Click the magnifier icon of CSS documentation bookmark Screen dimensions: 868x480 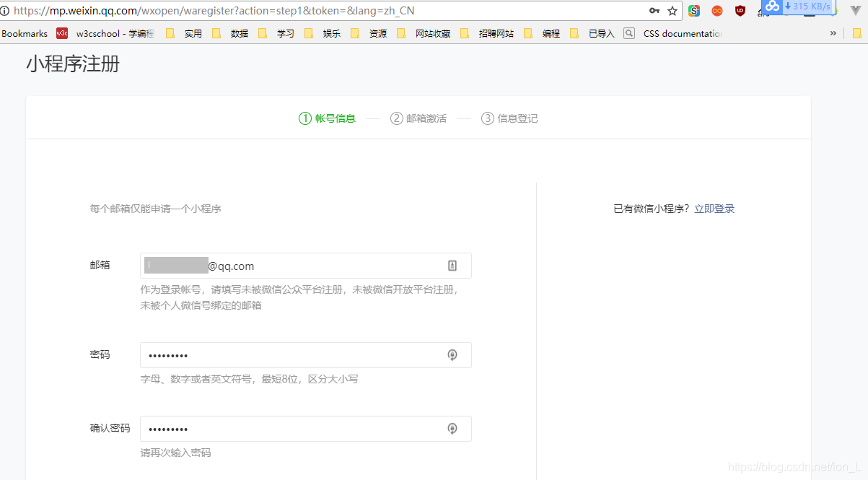click(629, 33)
